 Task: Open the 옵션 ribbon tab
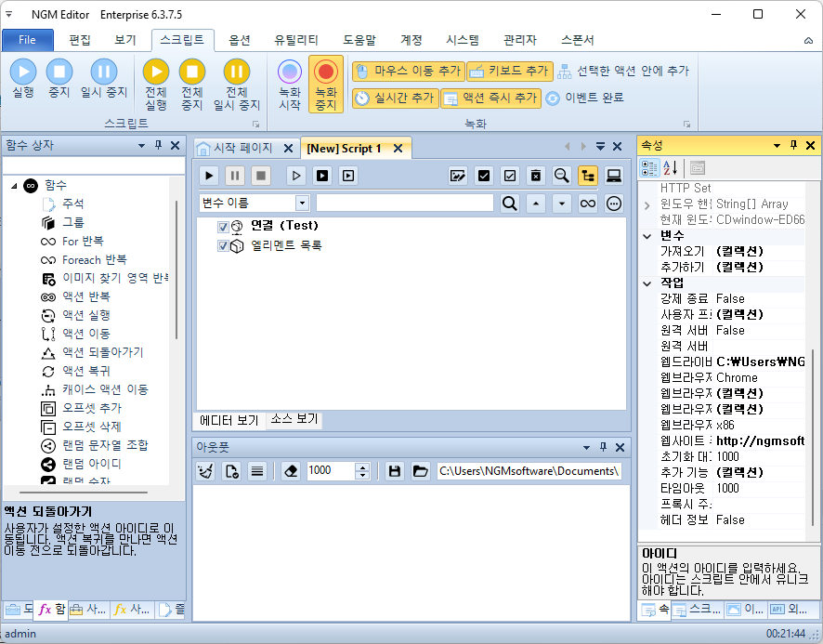[x=240, y=40]
